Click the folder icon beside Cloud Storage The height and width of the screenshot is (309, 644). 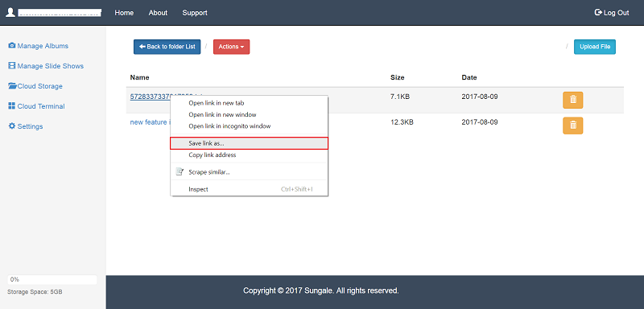12,86
